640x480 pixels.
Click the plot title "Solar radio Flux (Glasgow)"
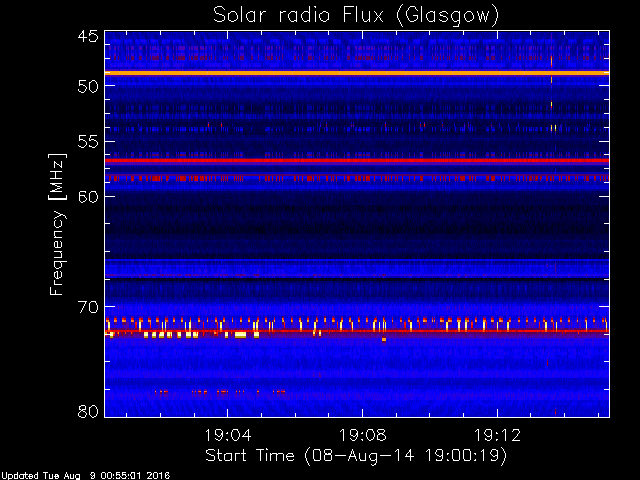click(356, 16)
